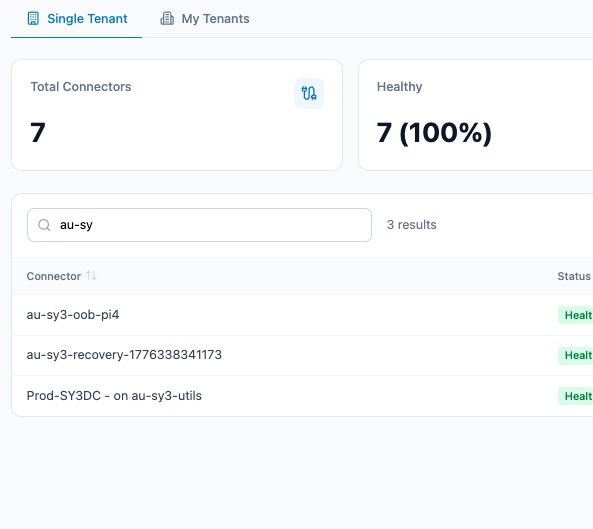Click the Single Tenant building icon

33,19
